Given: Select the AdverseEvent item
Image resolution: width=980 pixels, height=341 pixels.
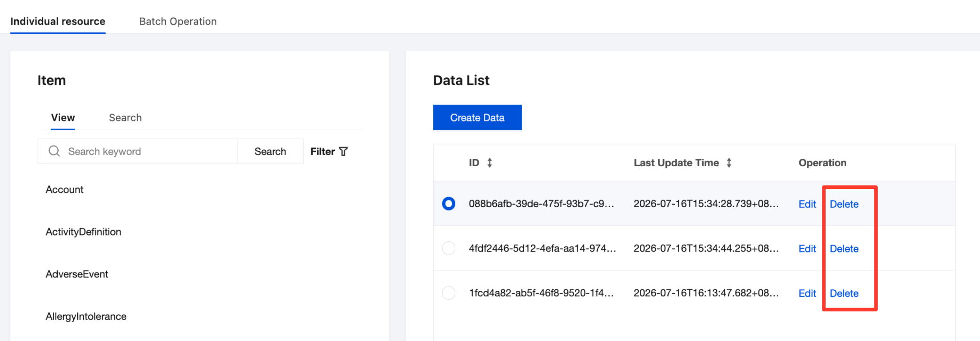Looking at the screenshot, I should tap(77, 274).
